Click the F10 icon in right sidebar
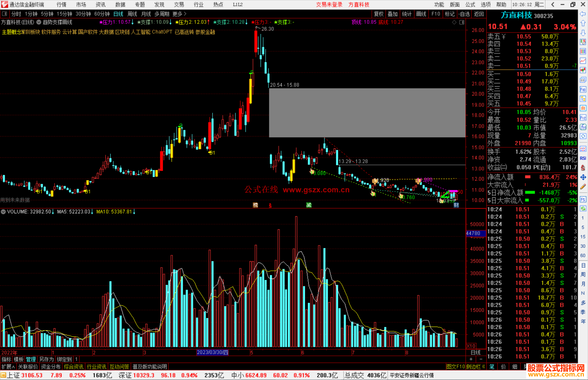Viewport: 588px width, 380px height. (583, 89)
